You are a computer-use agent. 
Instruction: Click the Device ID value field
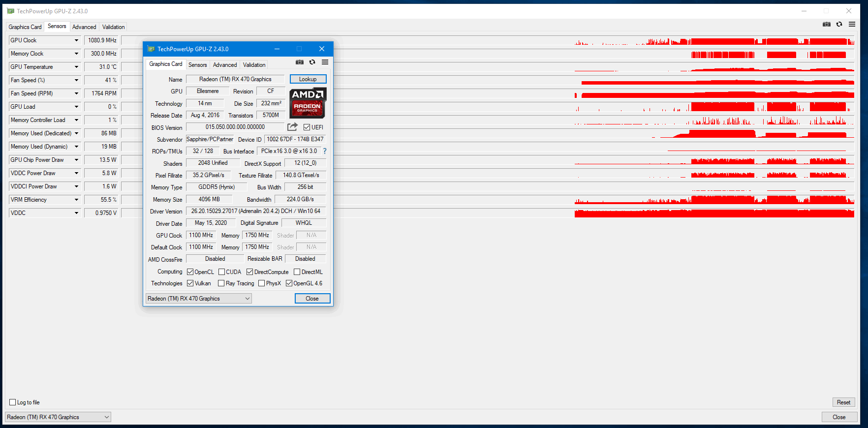295,139
